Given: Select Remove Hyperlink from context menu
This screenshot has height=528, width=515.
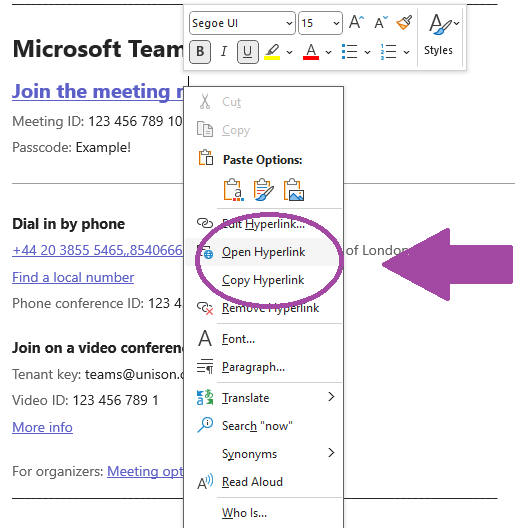Looking at the screenshot, I should coord(263,308).
